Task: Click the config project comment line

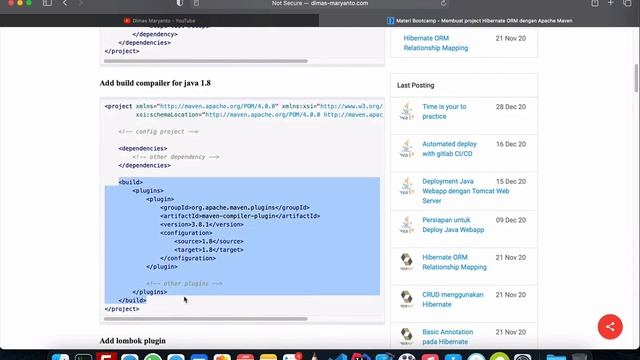Action: [x=158, y=131]
